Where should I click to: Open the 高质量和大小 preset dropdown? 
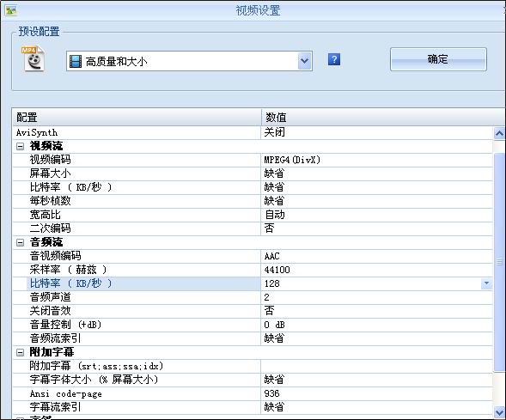(305, 61)
